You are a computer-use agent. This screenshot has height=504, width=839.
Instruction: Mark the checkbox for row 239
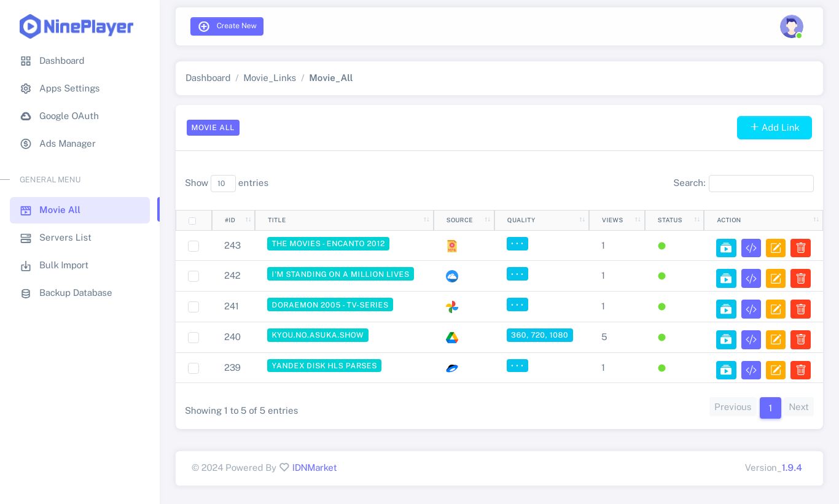click(x=193, y=368)
